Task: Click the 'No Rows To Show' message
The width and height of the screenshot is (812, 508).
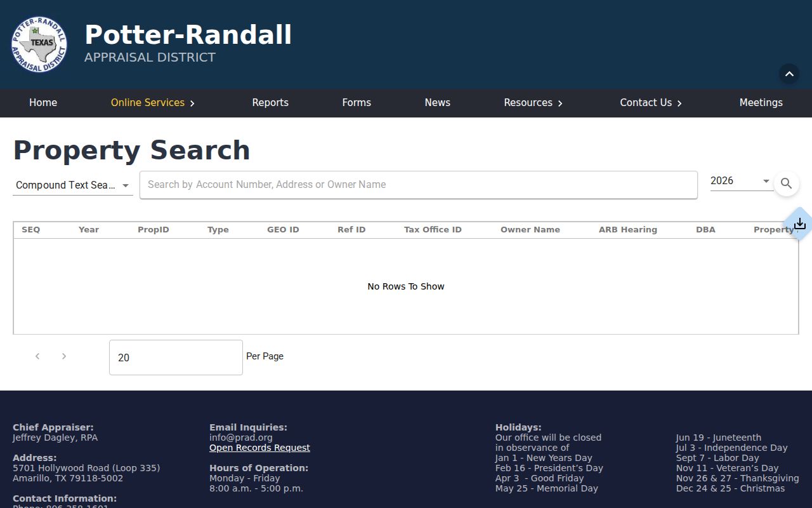Action: [406, 286]
